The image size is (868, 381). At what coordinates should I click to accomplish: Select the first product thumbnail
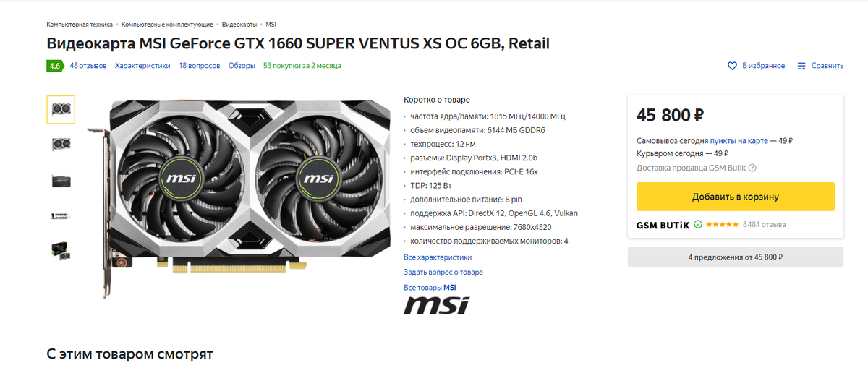pos(61,109)
